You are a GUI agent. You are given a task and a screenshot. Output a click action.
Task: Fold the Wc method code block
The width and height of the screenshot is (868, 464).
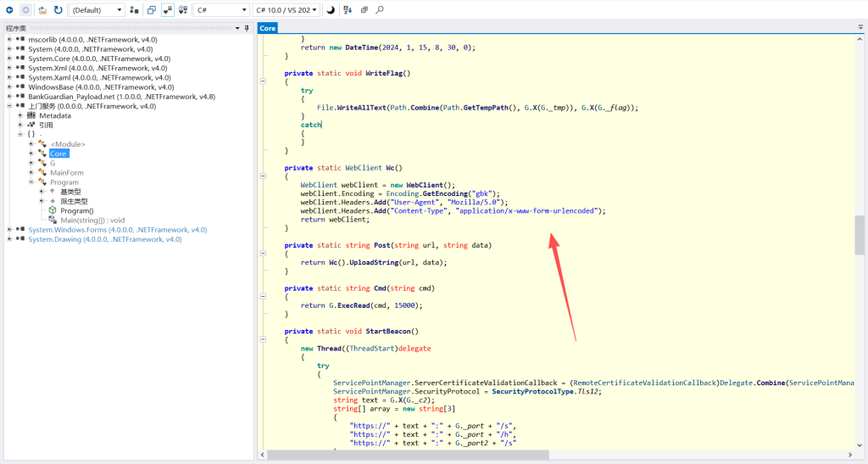(264, 176)
